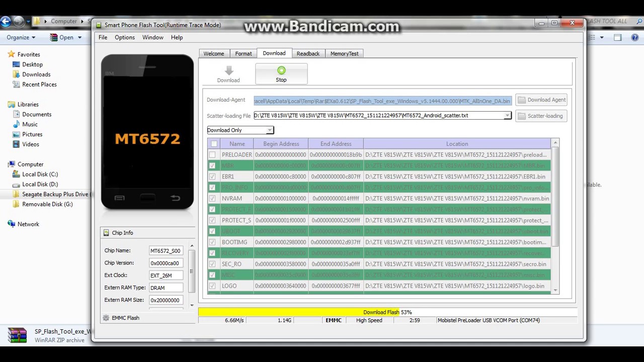Viewport: 644px width, 362px height.
Task: Click the EMMC Flash gear icon
Action: pos(106,318)
